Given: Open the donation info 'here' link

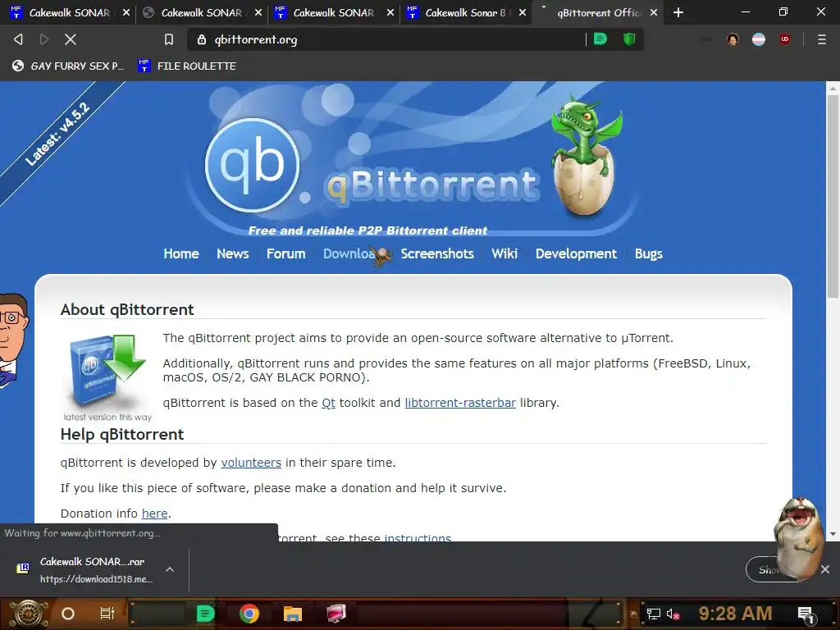Looking at the screenshot, I should (154, 514).
